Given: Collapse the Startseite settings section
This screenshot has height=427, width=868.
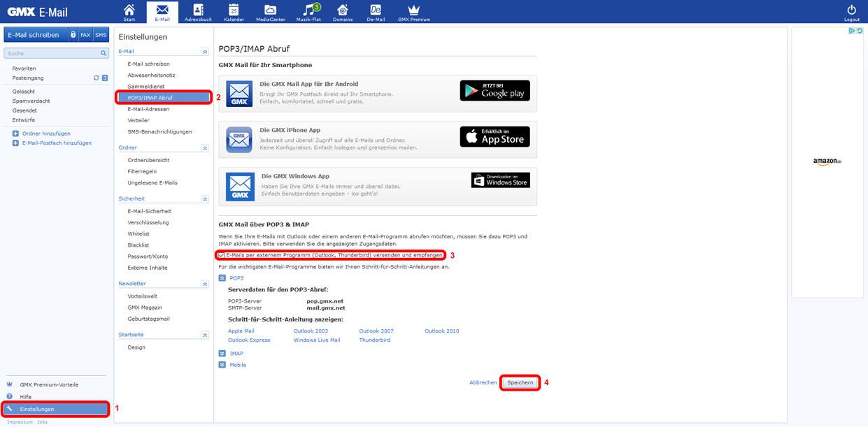Looking at the screenshot, I should tap(205, 335).
